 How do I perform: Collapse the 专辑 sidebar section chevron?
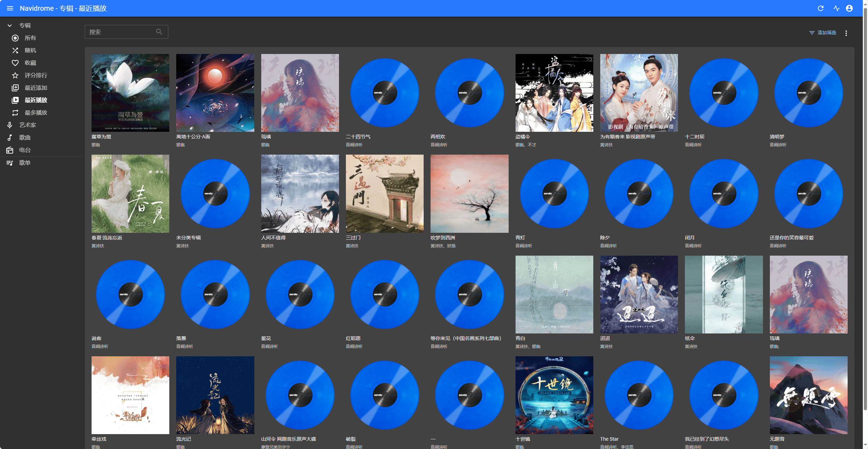point(10,25)
